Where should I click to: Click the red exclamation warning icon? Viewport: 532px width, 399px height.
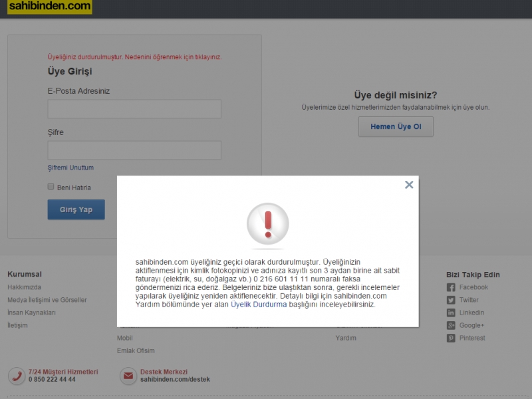(268, 224)
